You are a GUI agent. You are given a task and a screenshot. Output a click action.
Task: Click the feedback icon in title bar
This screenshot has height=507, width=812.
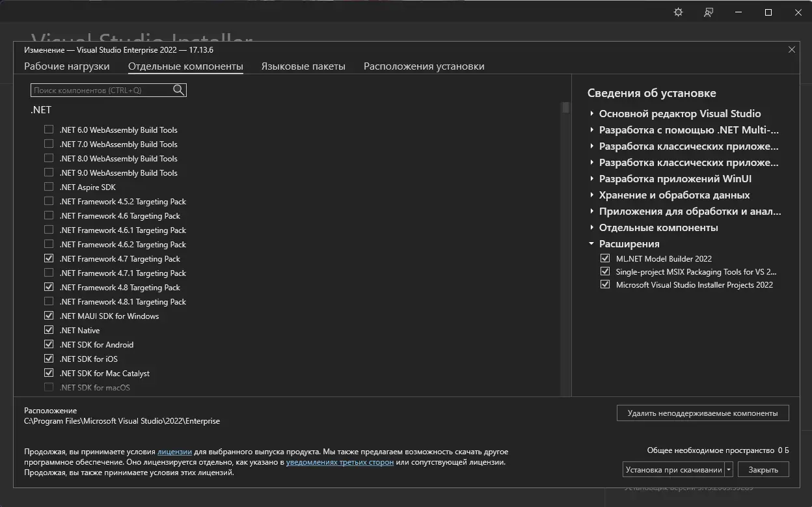709,12
